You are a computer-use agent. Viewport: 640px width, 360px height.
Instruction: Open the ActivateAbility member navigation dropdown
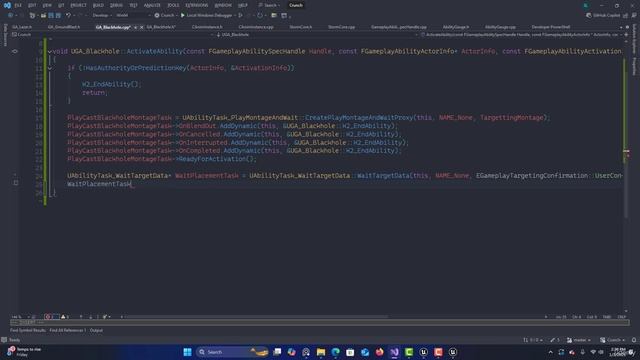coord(520,35)
